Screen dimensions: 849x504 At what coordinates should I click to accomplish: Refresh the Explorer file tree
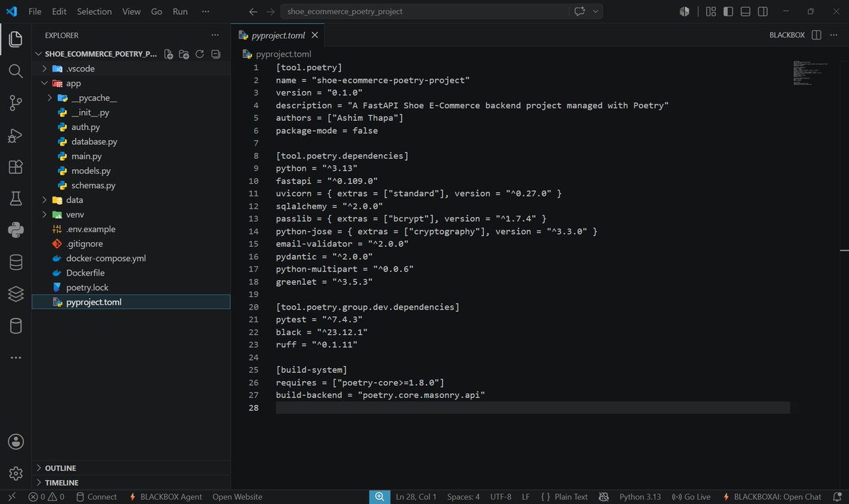point(200,54)
